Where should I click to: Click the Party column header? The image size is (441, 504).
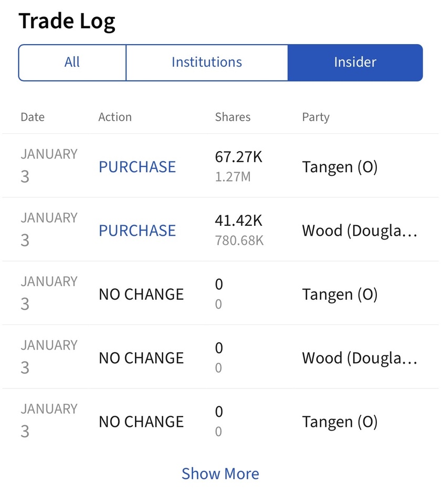point(316,117)
